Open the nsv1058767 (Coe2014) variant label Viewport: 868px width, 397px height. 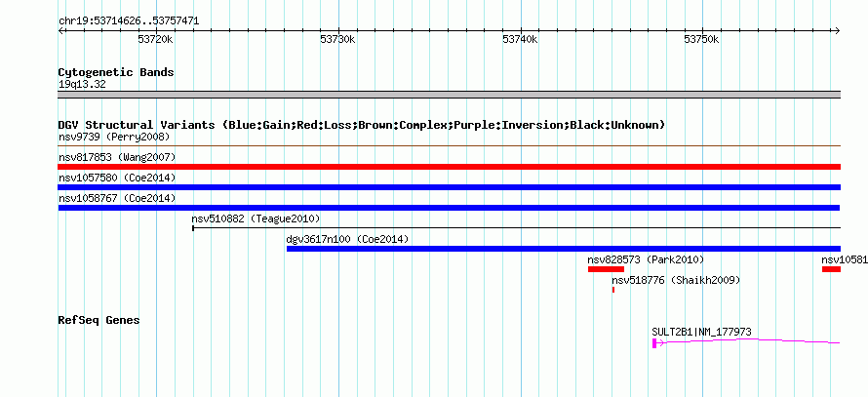(117, 198)
